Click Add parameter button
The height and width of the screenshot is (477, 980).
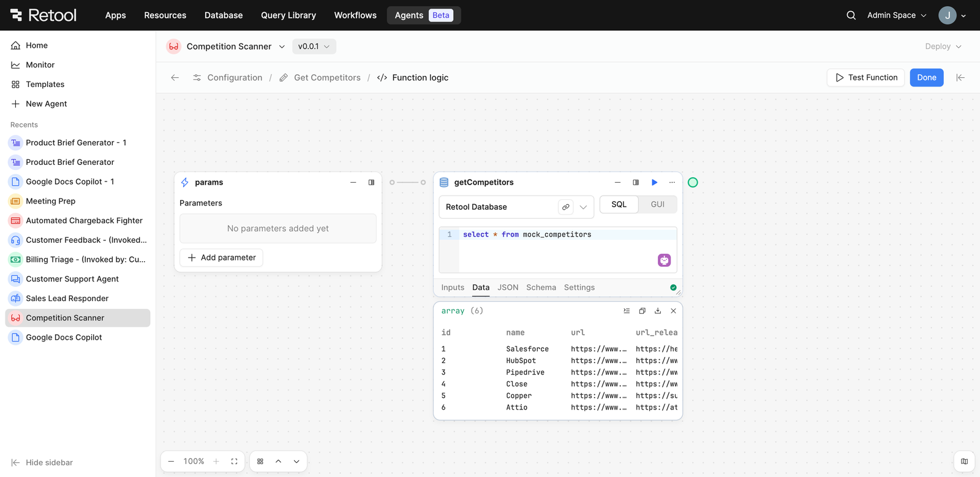(x=221, y=258)
